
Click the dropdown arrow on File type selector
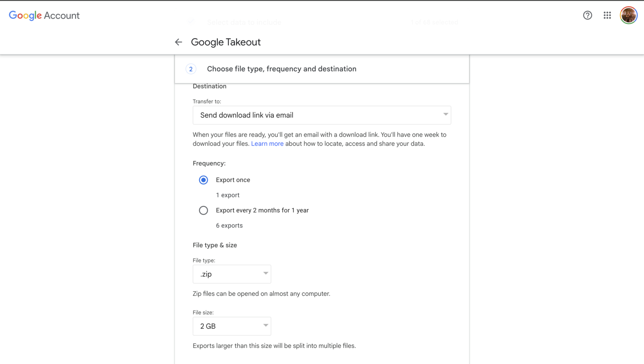coord(266,274)
